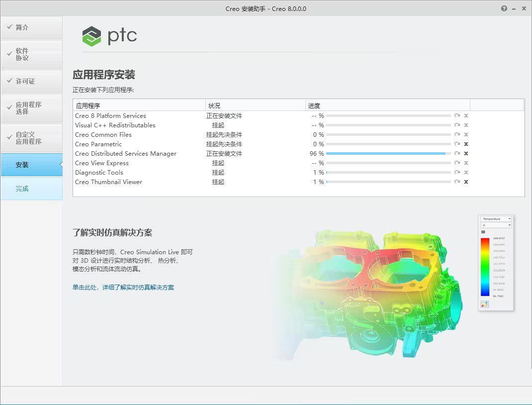Select the Diagnostic Tools row
The width and height of the screenshot is (532, 405).
point(299,173)
